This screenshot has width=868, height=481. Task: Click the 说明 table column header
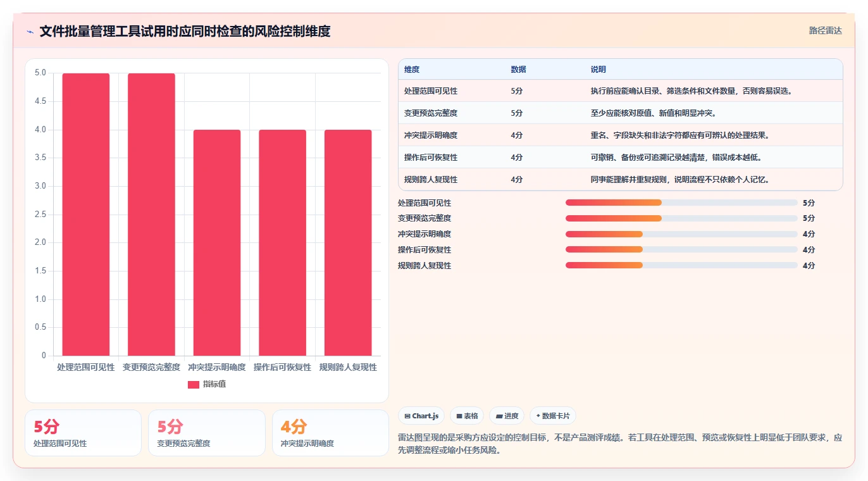(598, 70)
